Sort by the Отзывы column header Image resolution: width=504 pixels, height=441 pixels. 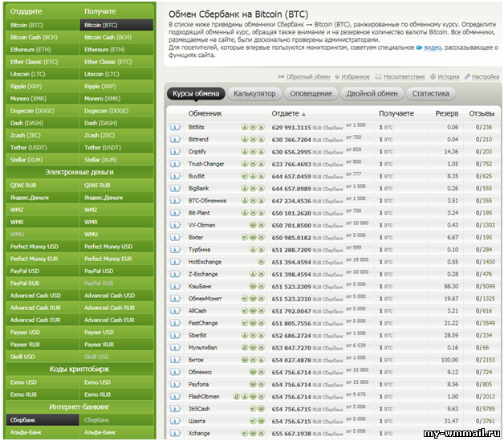tap(482, 113)
